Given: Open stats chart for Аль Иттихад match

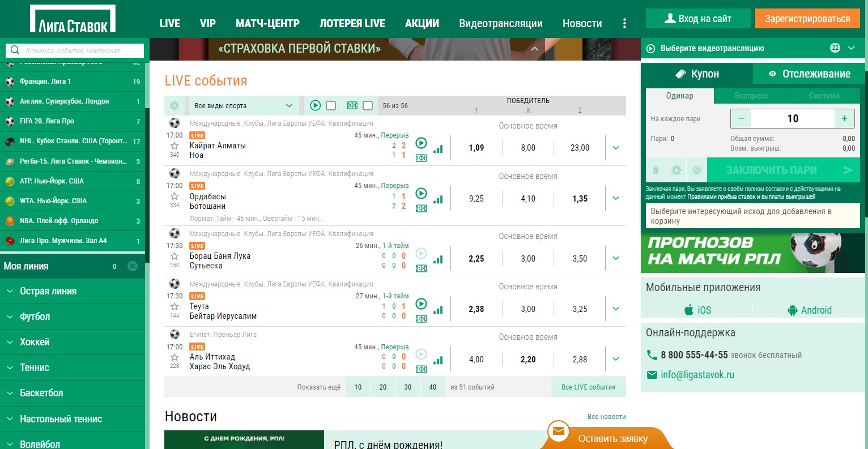Looking at the screenshot, I should (x=438, y=360).
